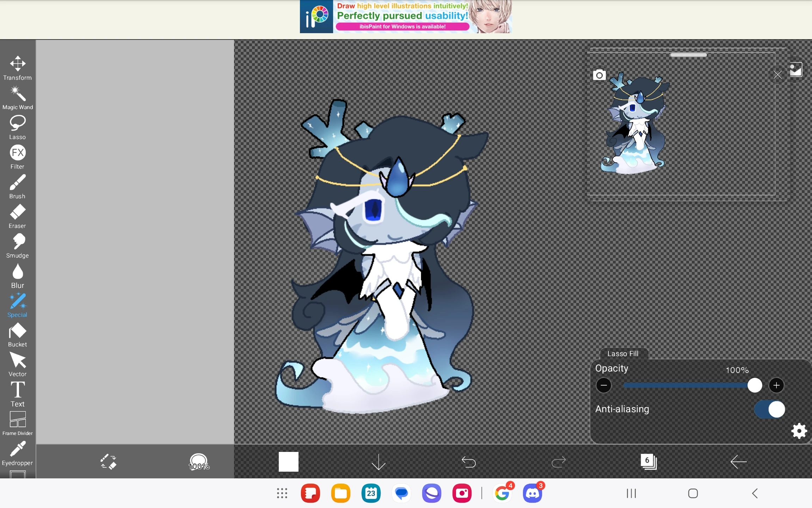
Task: Select the Smudge tool
Action: [x=17, y=246]
